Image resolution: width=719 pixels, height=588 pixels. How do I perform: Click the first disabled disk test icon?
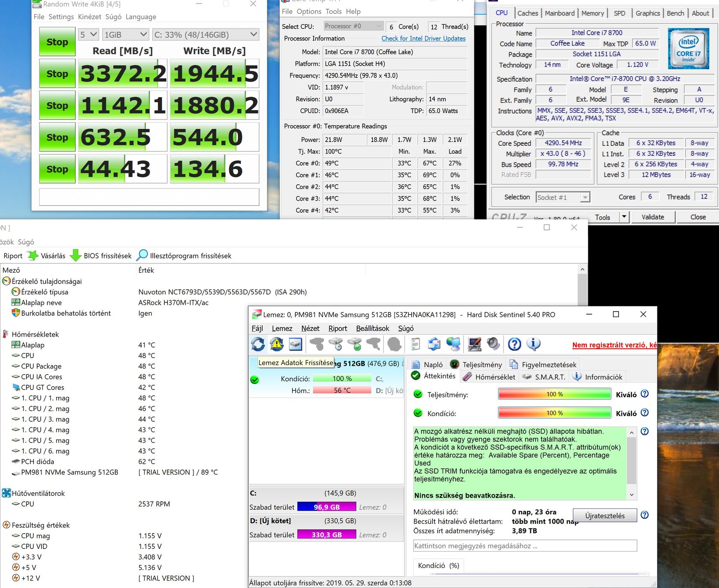(317, 344)
